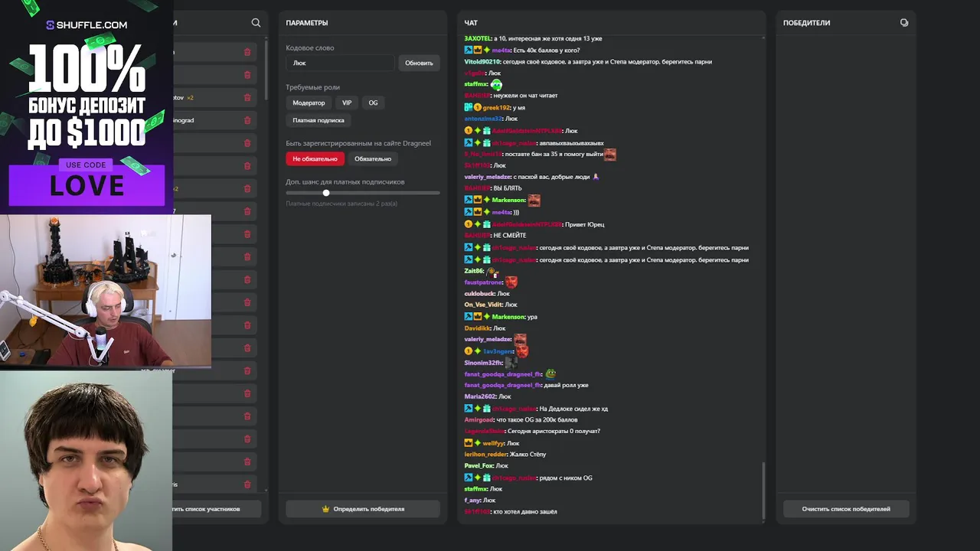Toggle the Модератор required role

tap(309, 103)
